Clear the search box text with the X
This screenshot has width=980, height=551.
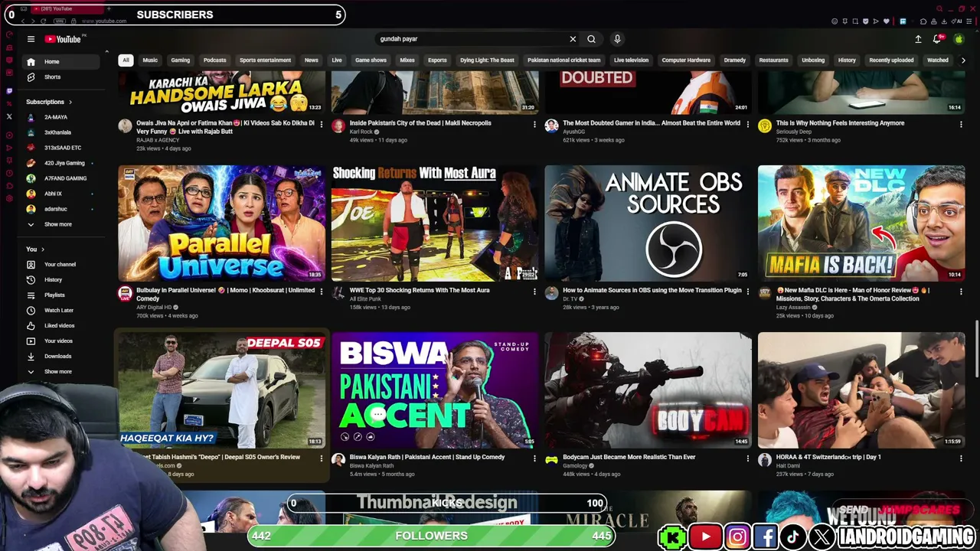pyautogui.click(x=573, y=39)
